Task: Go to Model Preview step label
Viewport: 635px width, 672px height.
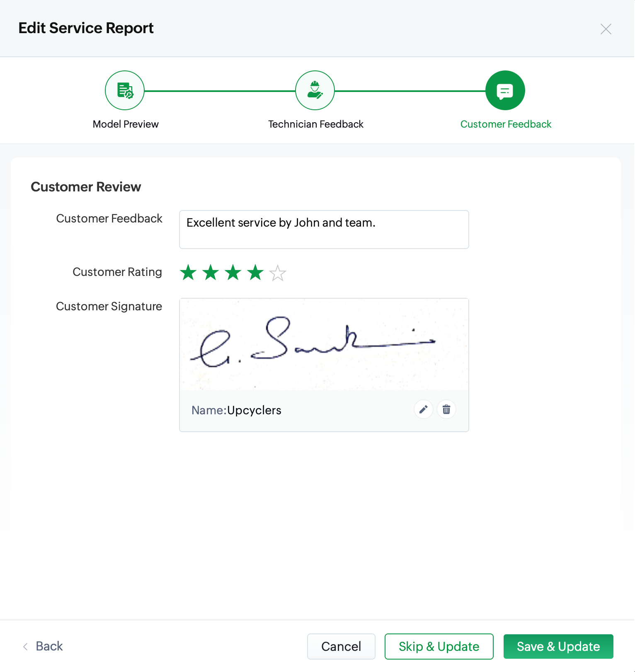Action: (x=126, y=124)
